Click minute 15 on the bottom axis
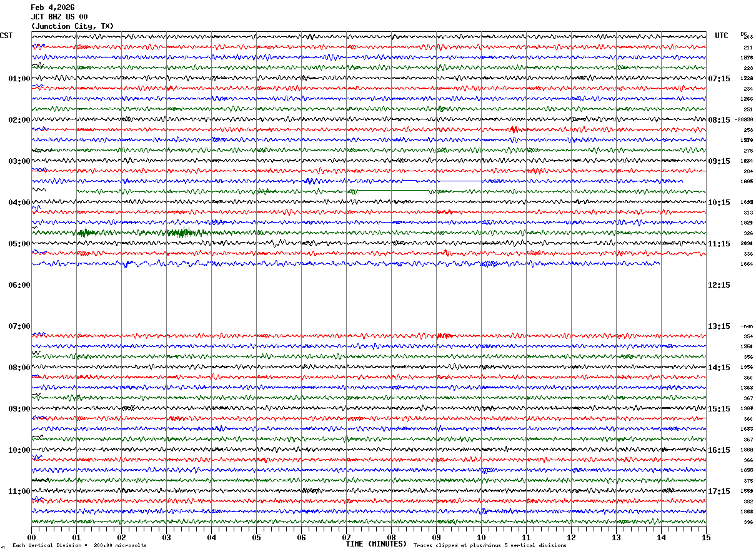 click(706, 537)
